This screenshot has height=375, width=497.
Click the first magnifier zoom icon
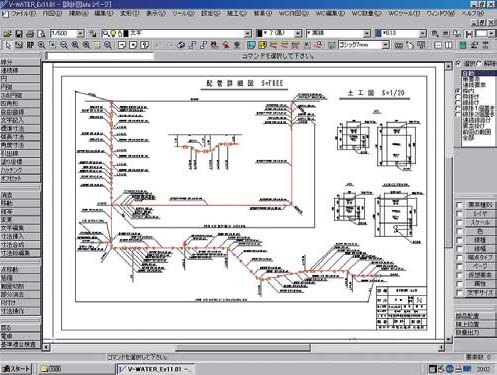(41, 45)
